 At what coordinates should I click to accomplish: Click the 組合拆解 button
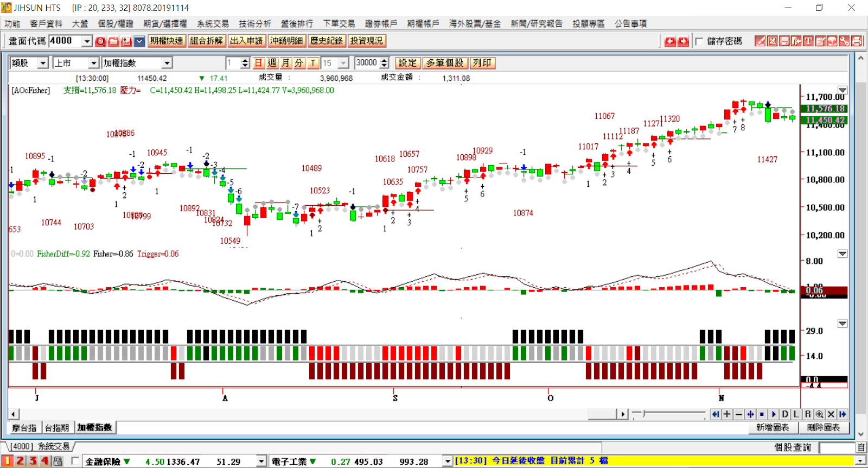[207, 41]
